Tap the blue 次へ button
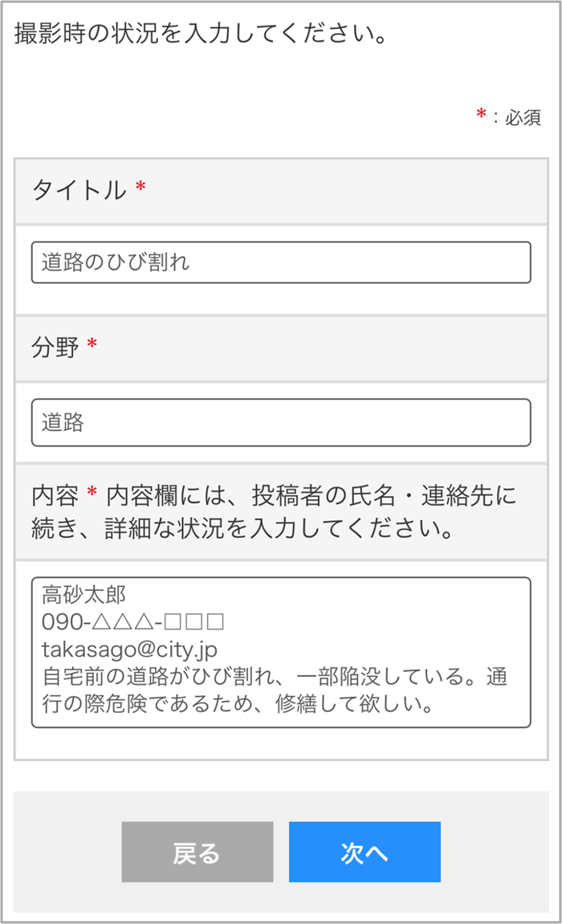Image resolution: width=562 pixels, height=924 pixels. point(364,852)
